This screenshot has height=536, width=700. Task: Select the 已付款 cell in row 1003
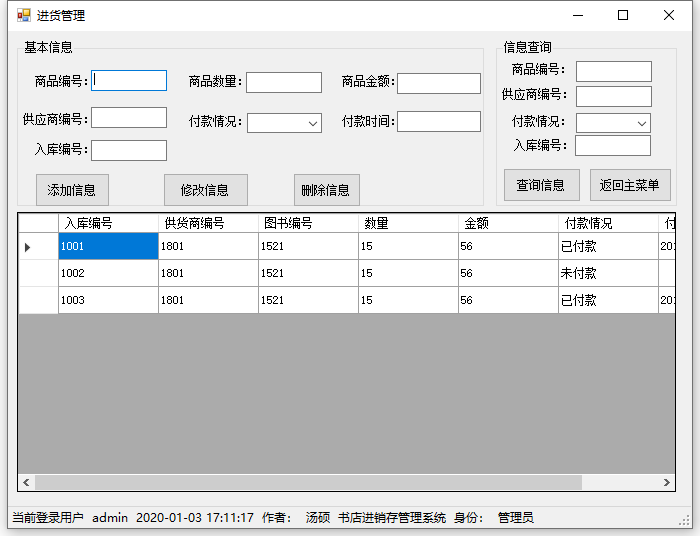click(x=608, y=300)
